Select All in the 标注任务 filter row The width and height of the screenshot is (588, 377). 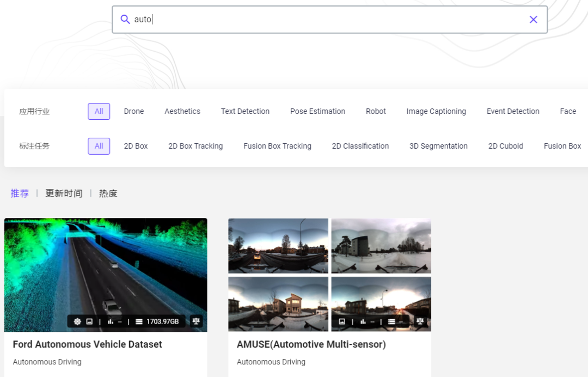click(x=99, y=147)
